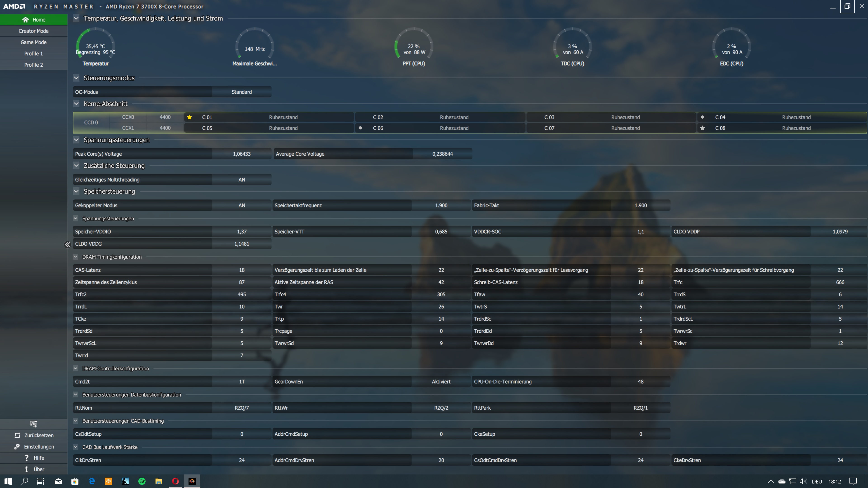Image resolution: width=868 pixels, height=488 pixels.
Task: Collapse DRAM-Timingkonfiguration subsection
Action: (x=76, y=257)
